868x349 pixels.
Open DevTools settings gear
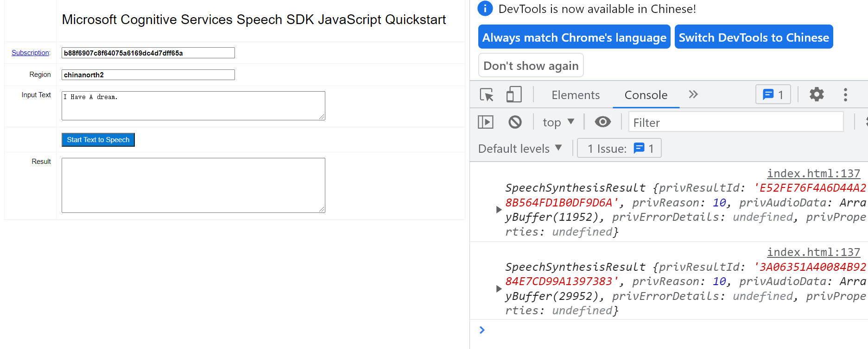[817, 94]
